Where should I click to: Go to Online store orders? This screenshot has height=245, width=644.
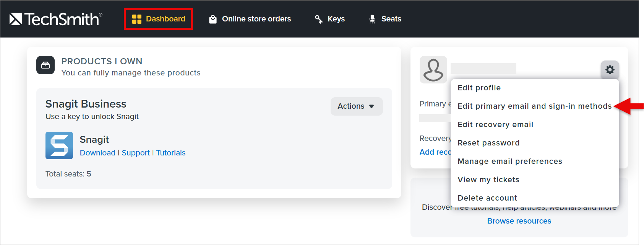pos(250,19)
